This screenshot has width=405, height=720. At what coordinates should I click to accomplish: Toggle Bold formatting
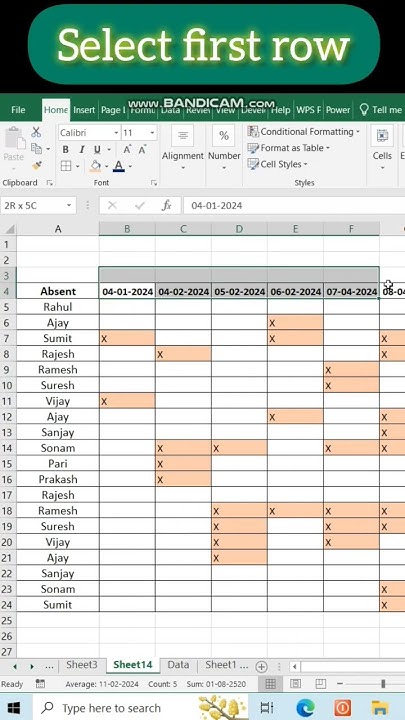click(x=65, y=150)
